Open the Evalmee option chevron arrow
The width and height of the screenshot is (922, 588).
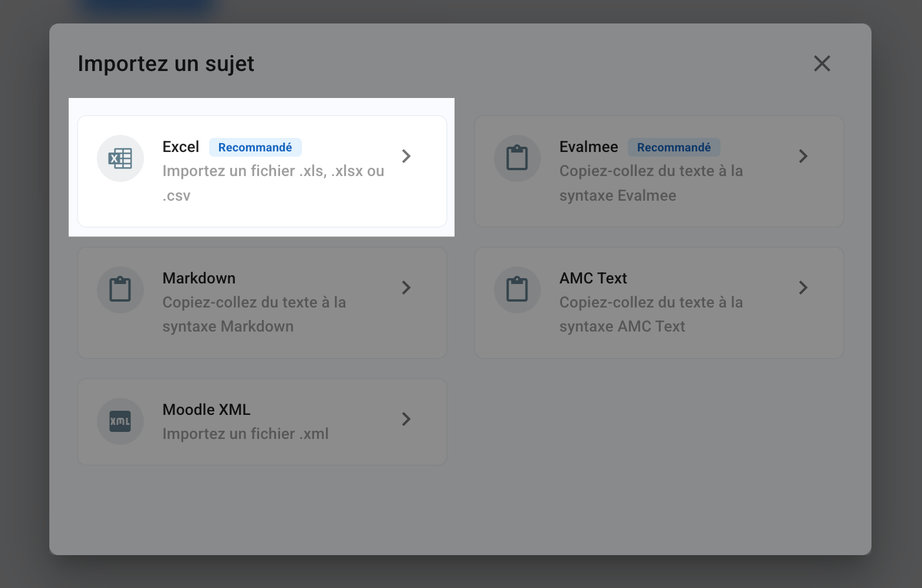pos(803,156)
